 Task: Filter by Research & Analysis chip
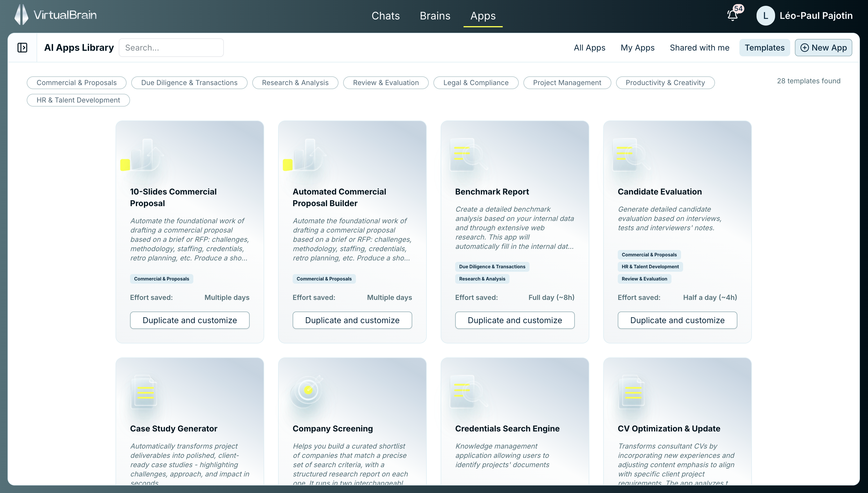pyautogui.click(x=295, y=83)
